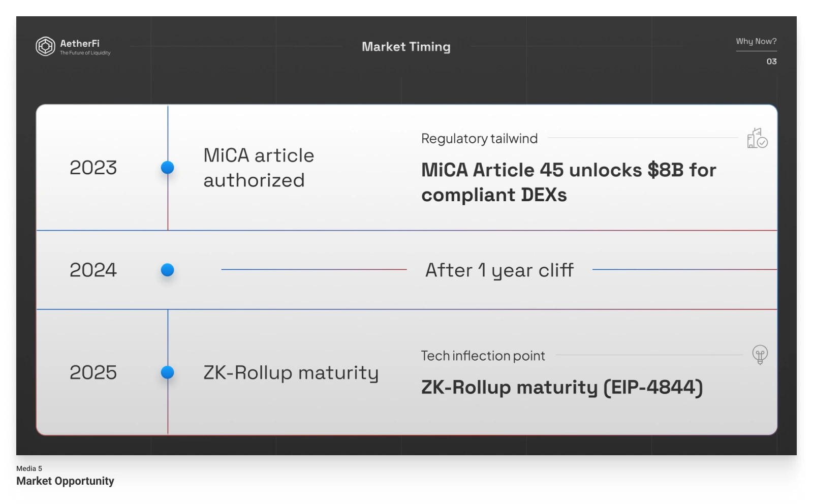Click the After 1 year cliff text
This screenshot has height=504, width=813.
(499, 270)
